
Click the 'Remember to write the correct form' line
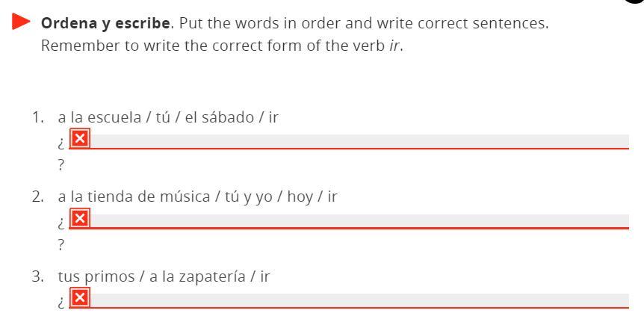pos(222,46)
